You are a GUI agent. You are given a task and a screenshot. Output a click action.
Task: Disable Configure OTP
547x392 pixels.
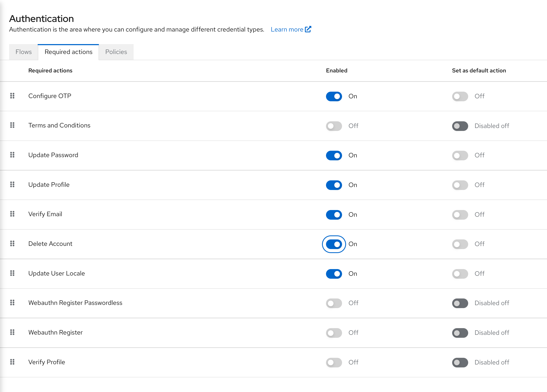tap(333, 96)
